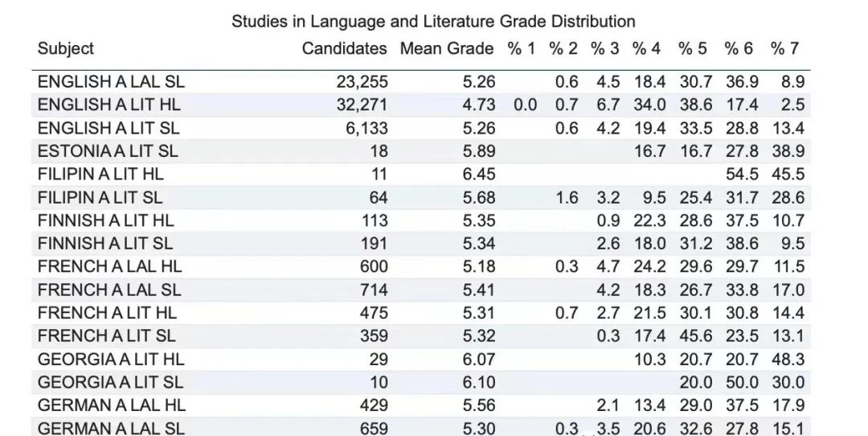
Task: Select the FINNISH A LIT HL row label
Action: tap(105, 220)
